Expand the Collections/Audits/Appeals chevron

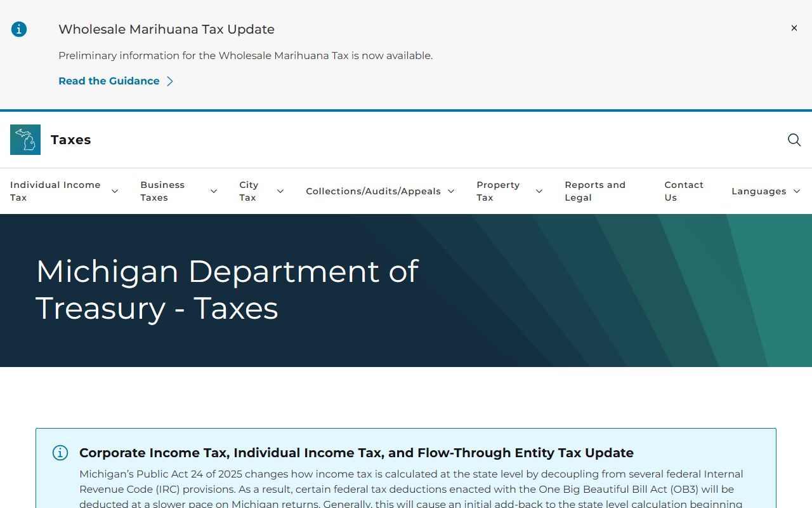tap(451, 191)
